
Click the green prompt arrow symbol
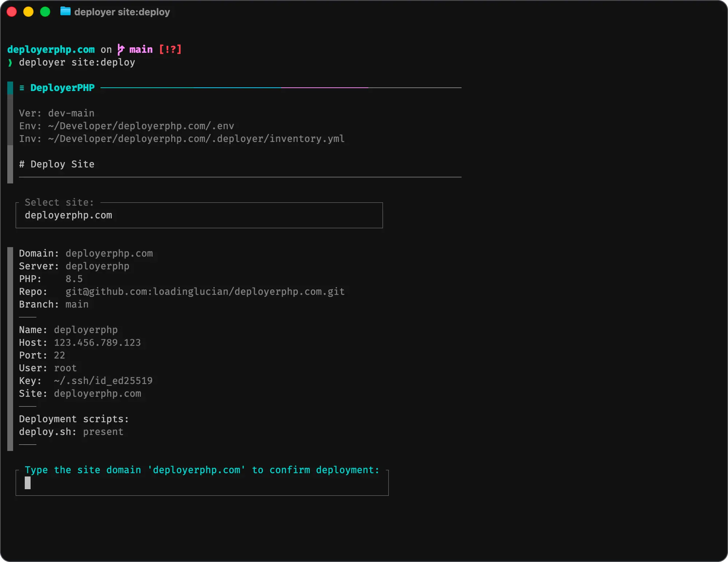tap(10, 63)
